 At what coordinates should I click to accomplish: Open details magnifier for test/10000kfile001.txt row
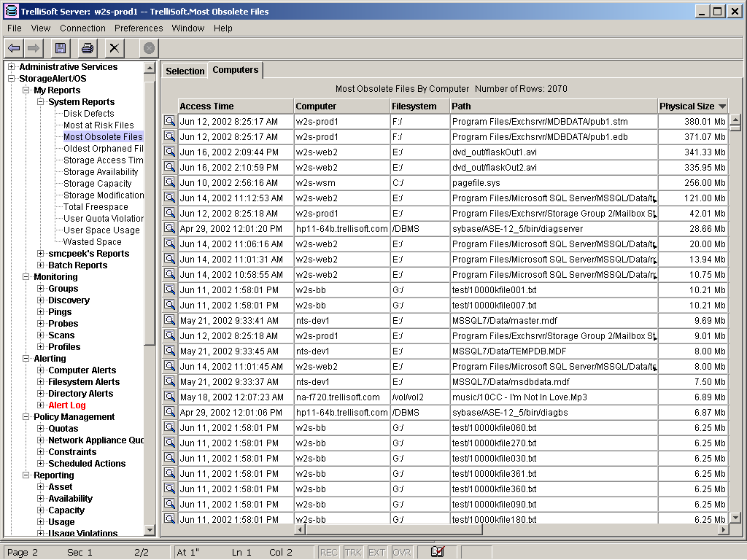(169, 289)
